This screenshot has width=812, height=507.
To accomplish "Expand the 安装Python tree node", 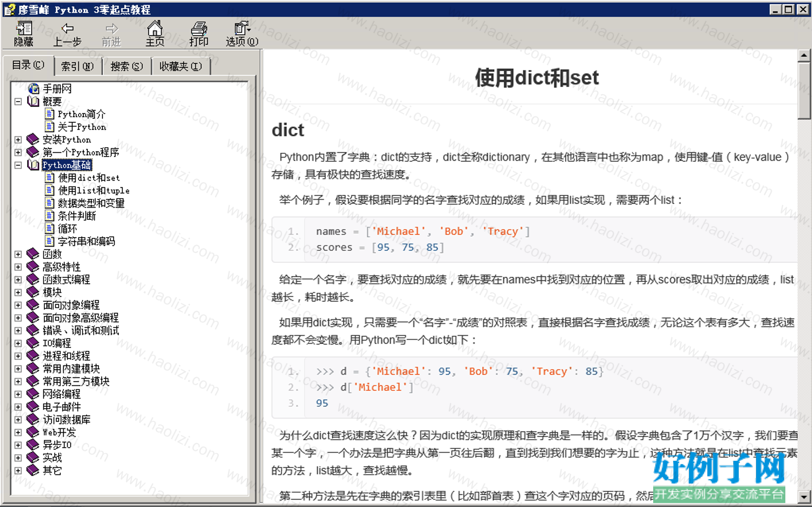I will coord(18,140).
